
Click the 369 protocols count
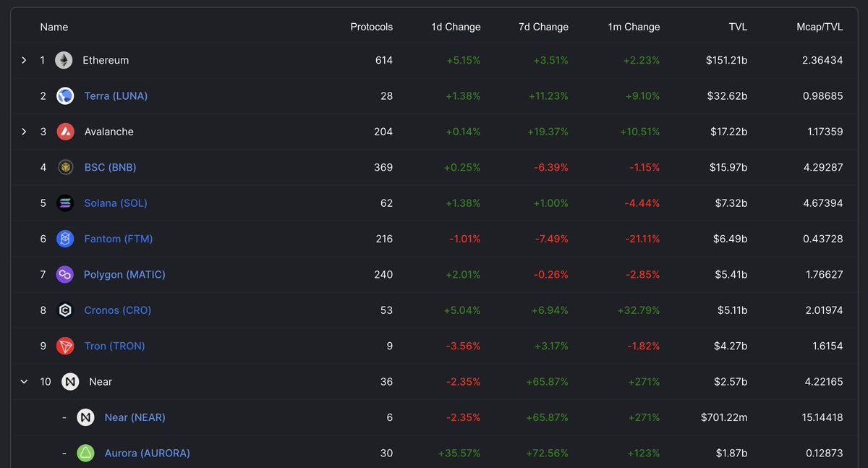[x=383, y=167]
